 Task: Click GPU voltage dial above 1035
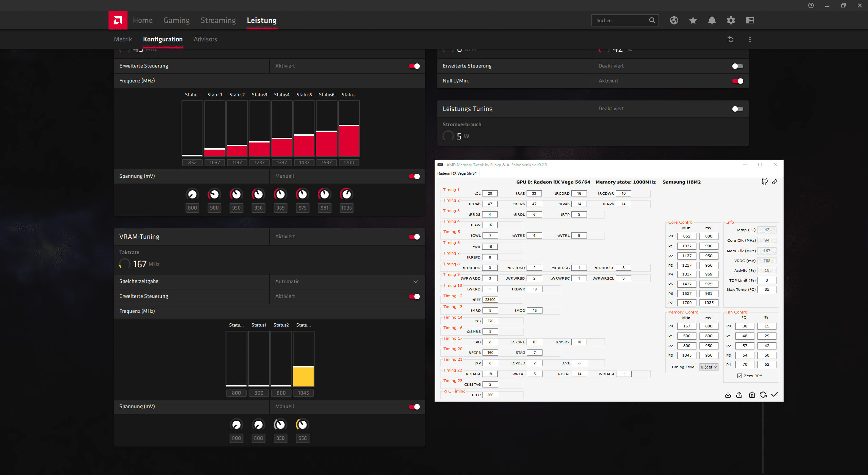click(x=347, y=194)
